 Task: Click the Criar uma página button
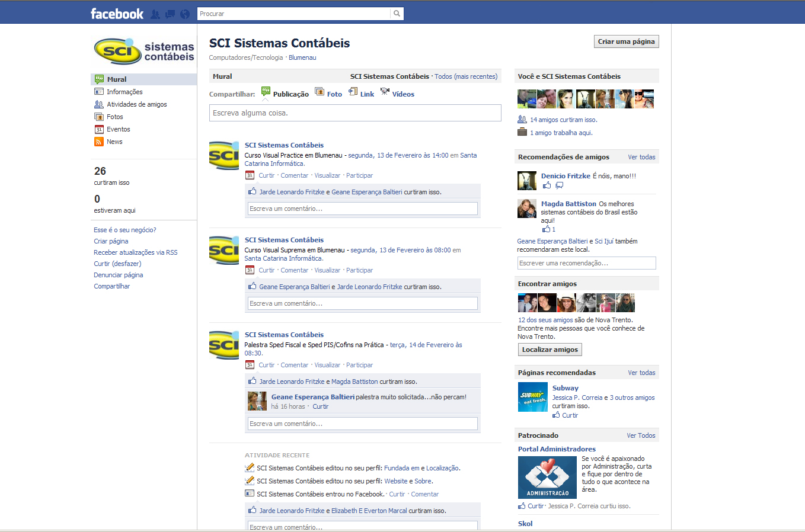(x=626, y=41)
